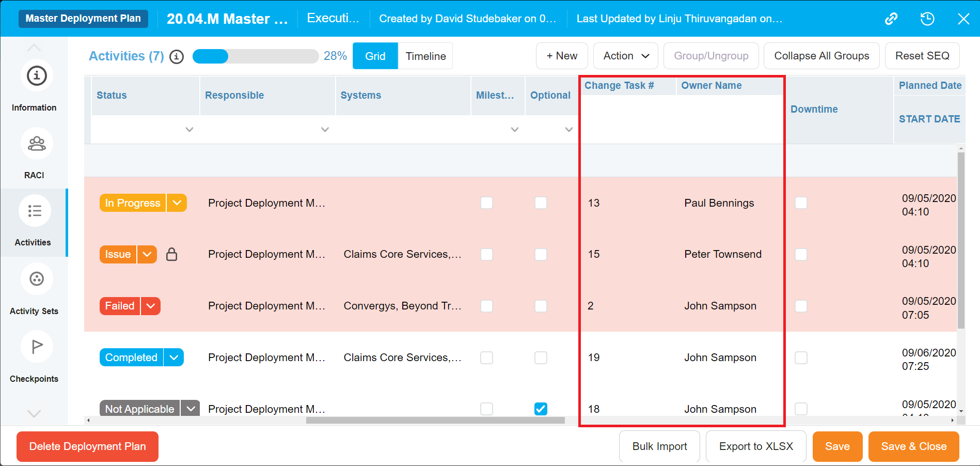This screenshot has height=466, width=980.
Task: Open the Information sidebar icon
Action: pos(37,76)
